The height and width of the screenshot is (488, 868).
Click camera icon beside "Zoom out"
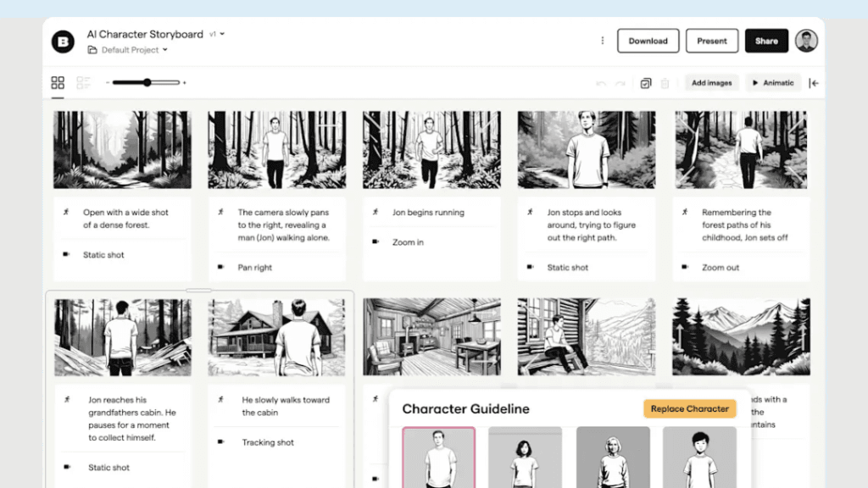685,267
